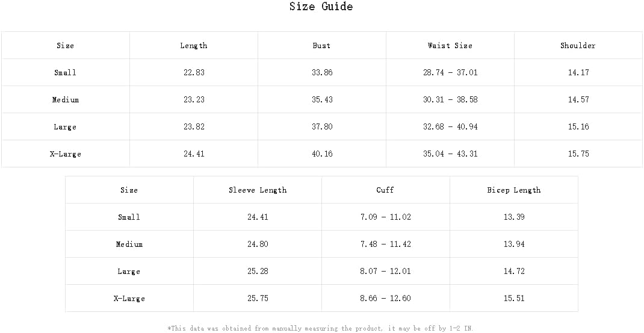
Task: Click Large bicep length value 14.72
Action: (514, 272)
